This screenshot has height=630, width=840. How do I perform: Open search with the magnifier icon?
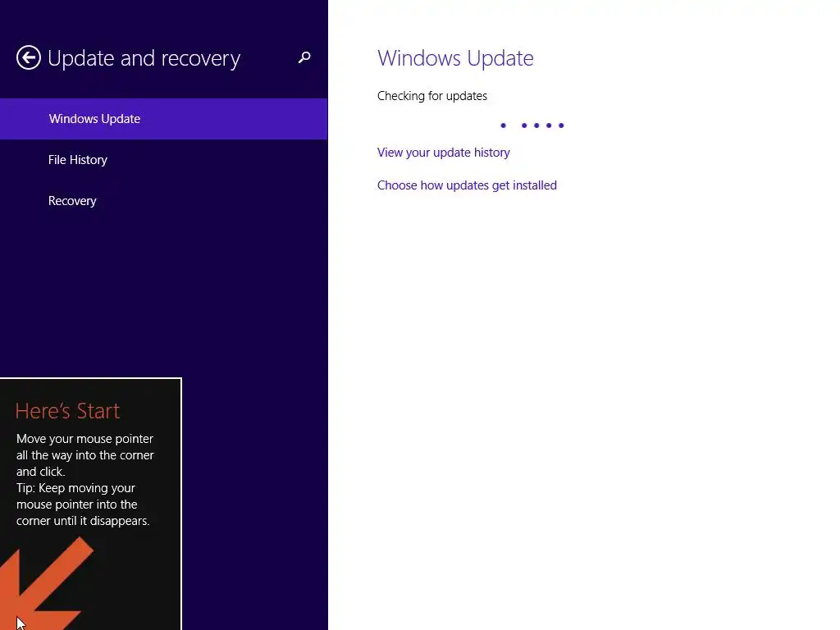point(304,57)
